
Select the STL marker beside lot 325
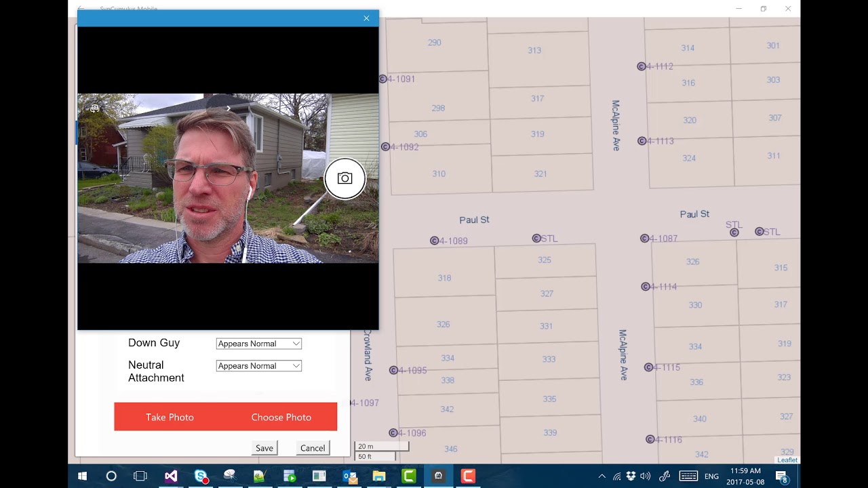click(x=536, y=239)
